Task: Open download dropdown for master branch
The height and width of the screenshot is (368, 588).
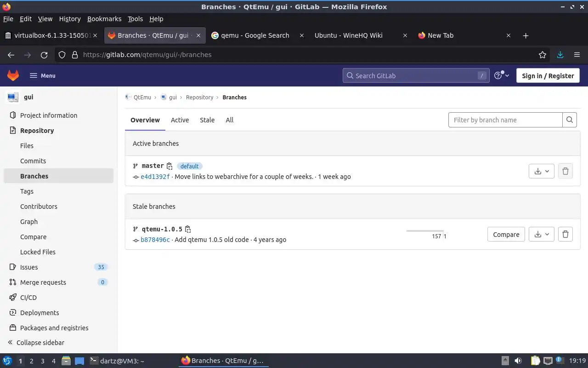Action: [542, 171]
